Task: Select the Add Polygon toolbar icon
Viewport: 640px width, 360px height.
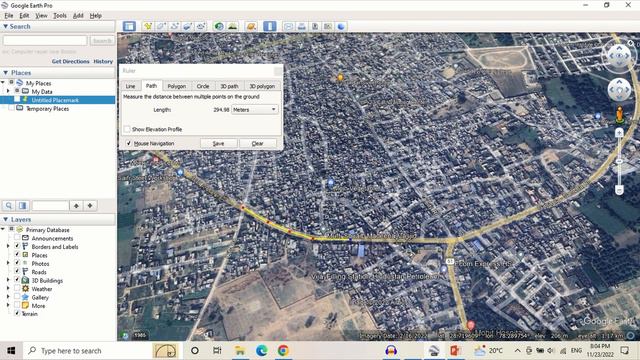Action: (161, 27)
